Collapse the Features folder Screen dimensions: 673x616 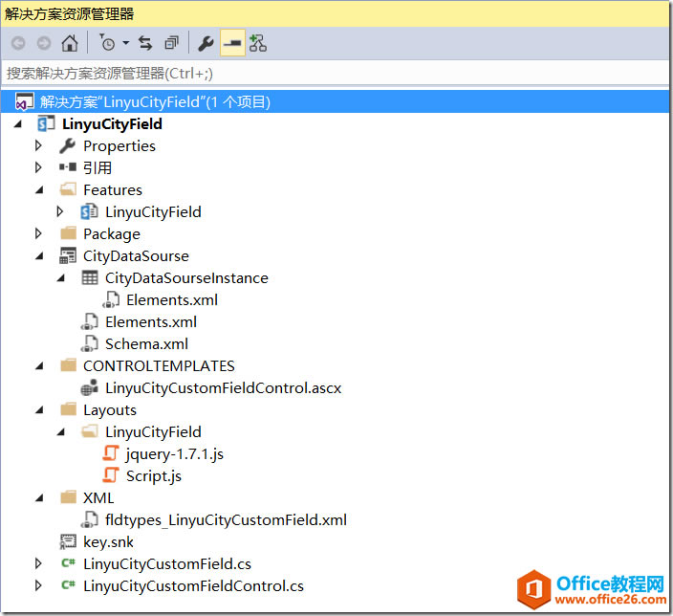point(39,189)
